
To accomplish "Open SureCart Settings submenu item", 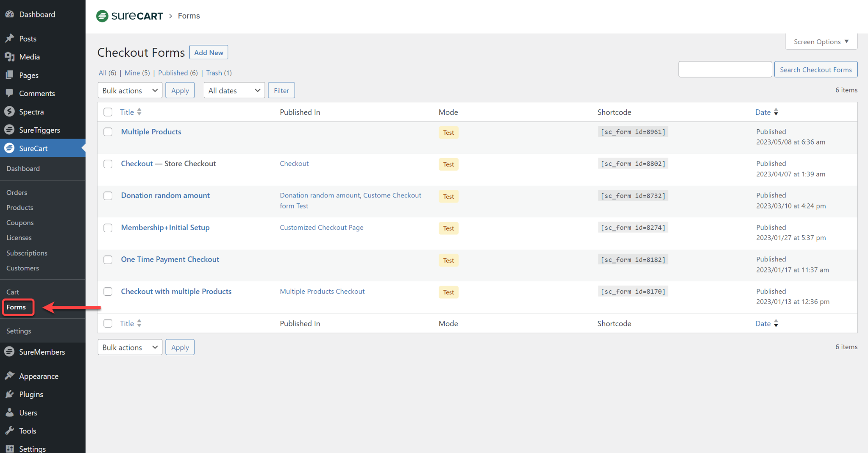I will 19,331.
